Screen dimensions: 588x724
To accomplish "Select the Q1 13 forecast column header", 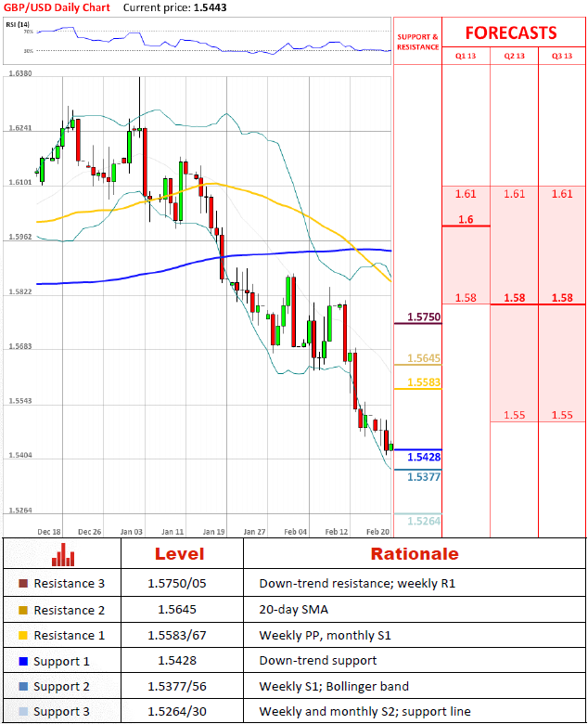I will click(466, 56).
